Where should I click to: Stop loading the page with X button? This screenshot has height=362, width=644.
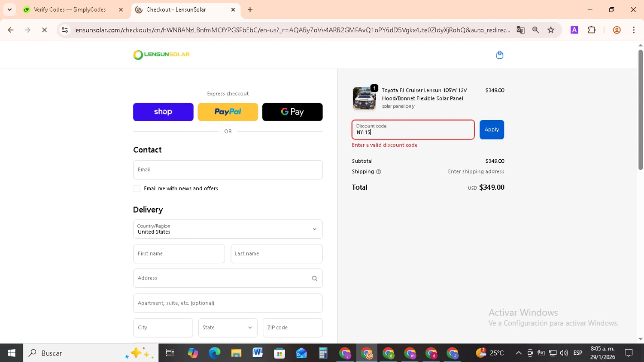click(44, 30)
